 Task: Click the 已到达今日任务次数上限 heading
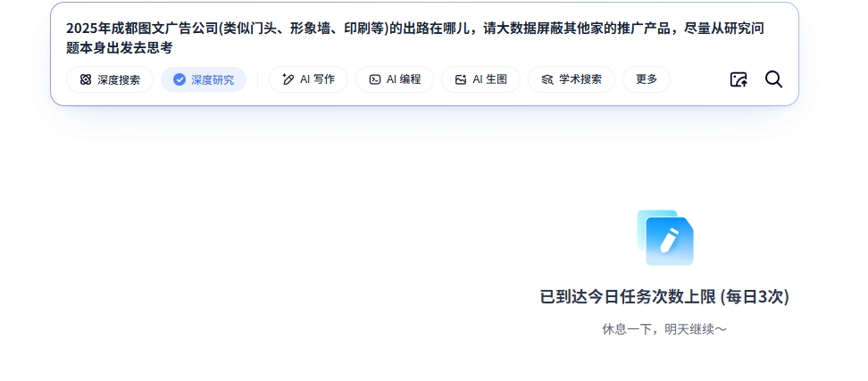[x=664, y=297]
